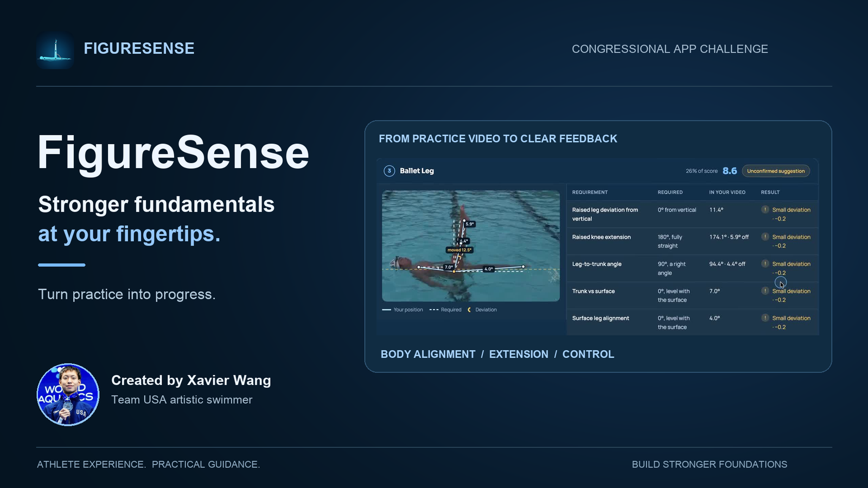This screenshot has width=868, height=488.
Task: Click the REQUIRED column header
Action: pyautogui.click(x=670, y=192)
